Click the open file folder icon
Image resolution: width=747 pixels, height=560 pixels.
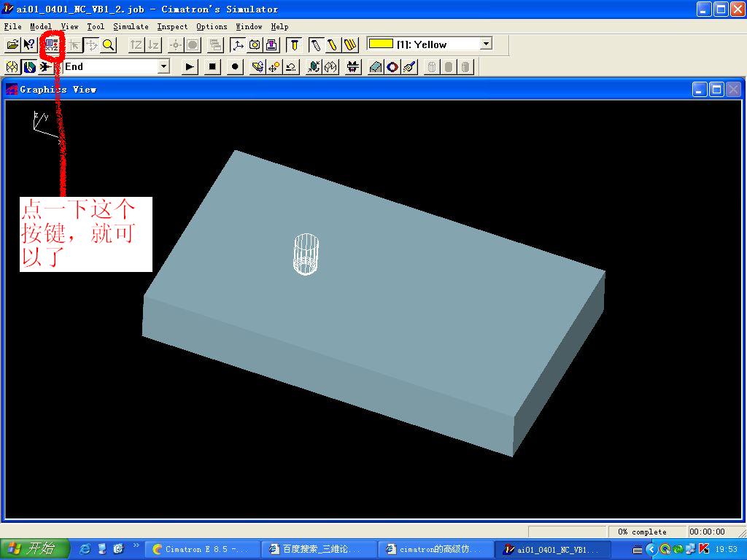[x=12, y=44]
